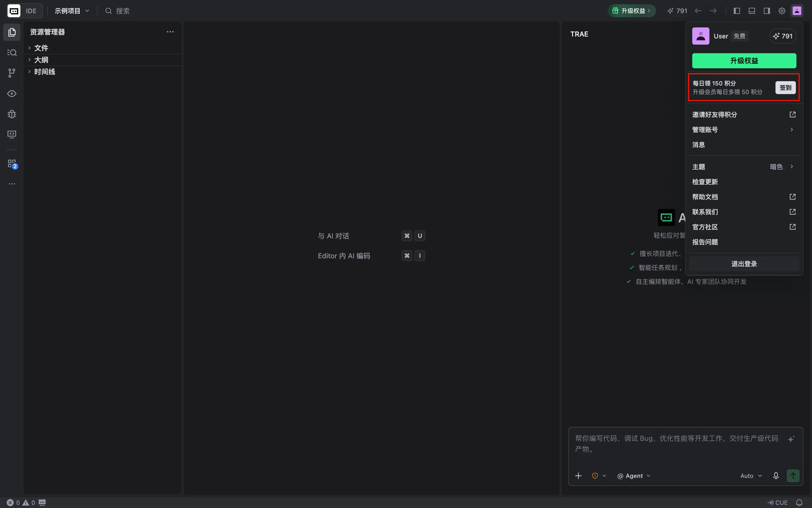This screenshot has width=812, height=508.
Task: Select 帮助文档 menu item
Action: click(744, 197)
